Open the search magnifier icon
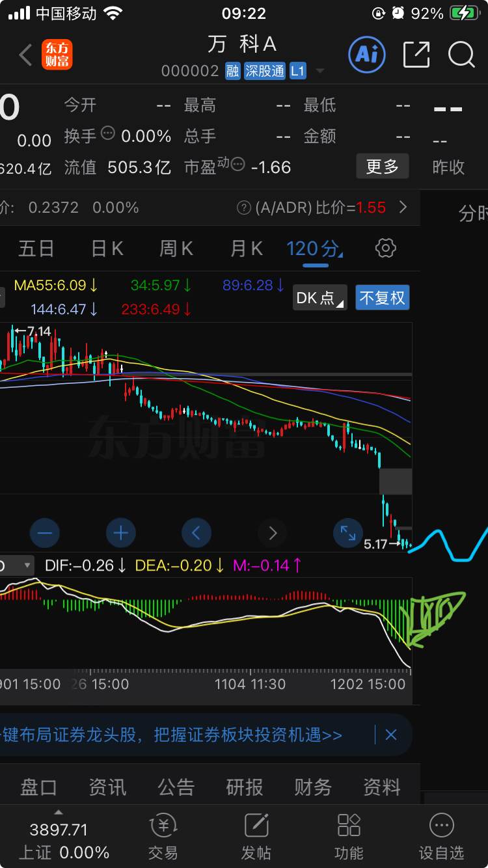 point(461,55)
